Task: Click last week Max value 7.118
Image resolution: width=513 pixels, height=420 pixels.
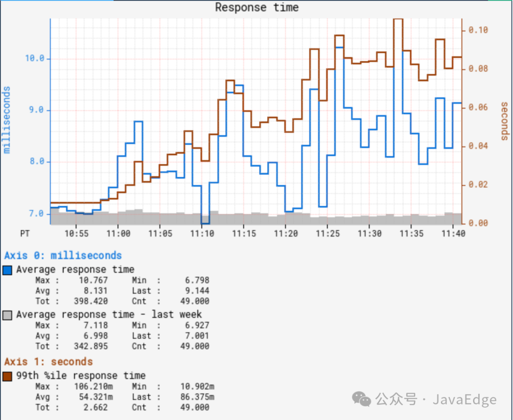Action: 95,326
